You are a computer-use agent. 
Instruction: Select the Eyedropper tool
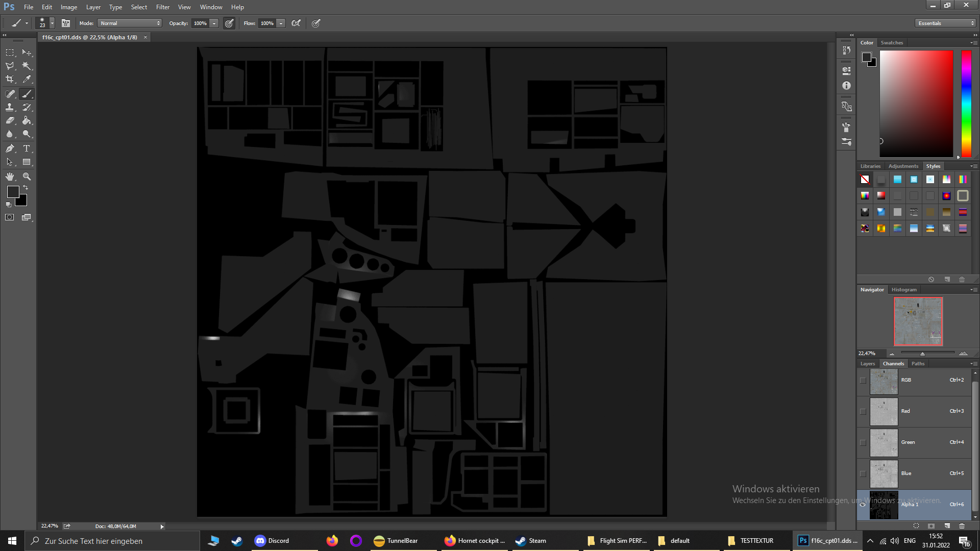27,79
